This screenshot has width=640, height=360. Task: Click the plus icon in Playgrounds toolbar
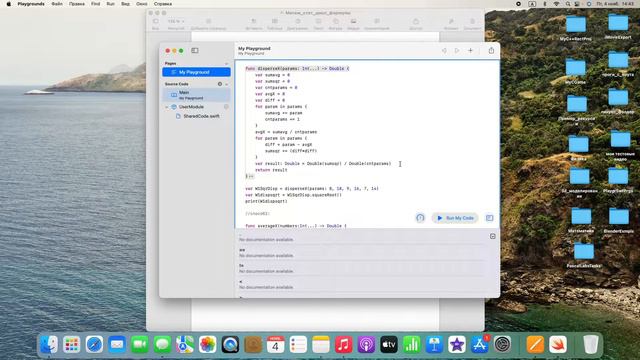(x=471, y=51)
